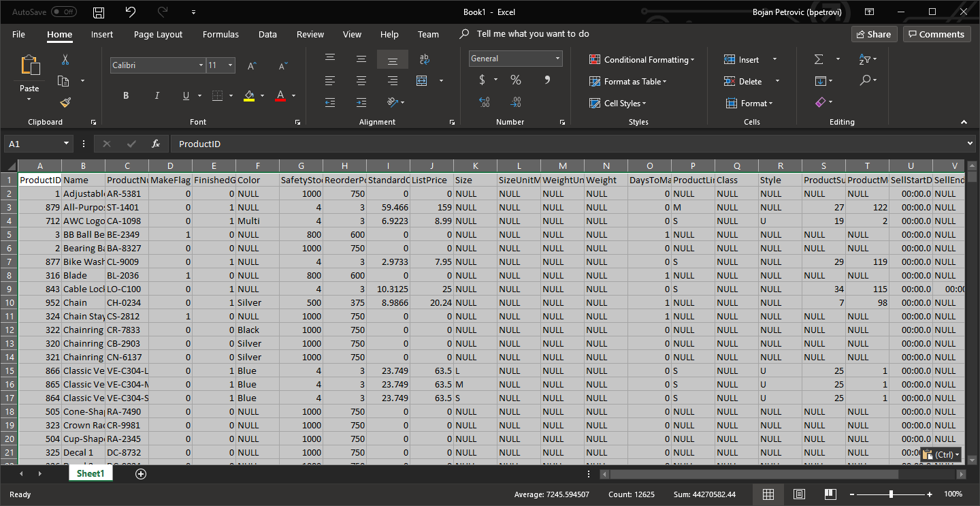Switch to the Page Layout tab
Viewport: 980px width, 506px height.
[x=158, y=34]
